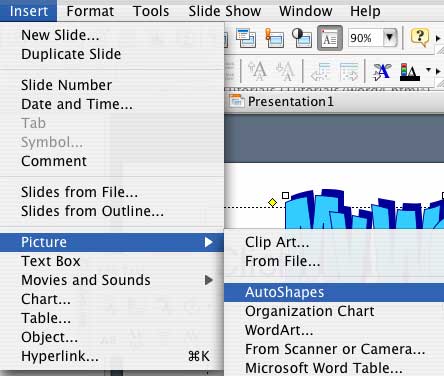Choose Chart... from Insert menu
Image resolution: width=444 pixels, height=376 pixels.
click(x=112, y=299)
